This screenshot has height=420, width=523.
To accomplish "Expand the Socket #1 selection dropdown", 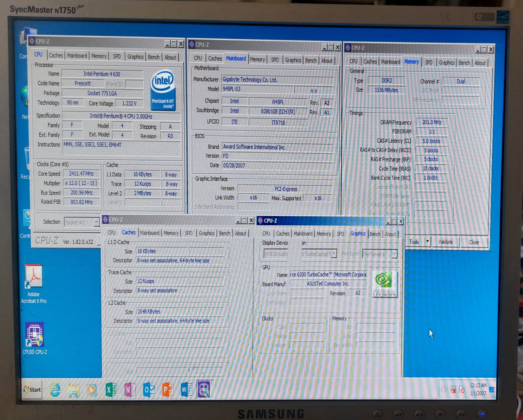I will click(96, 222).
